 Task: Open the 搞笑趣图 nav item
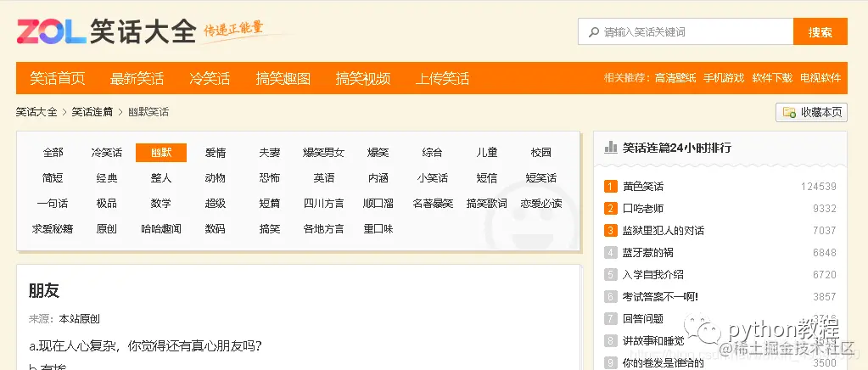click(283, 78)
